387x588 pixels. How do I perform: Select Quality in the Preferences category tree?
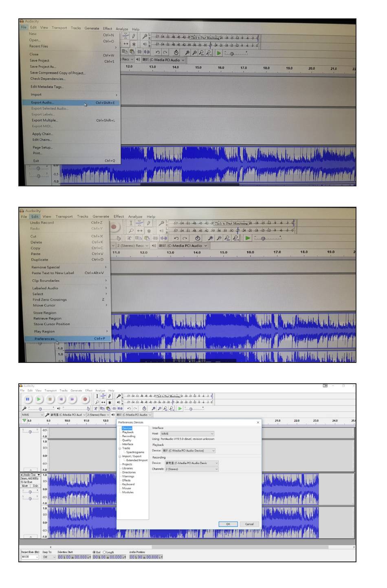[127, 440]
